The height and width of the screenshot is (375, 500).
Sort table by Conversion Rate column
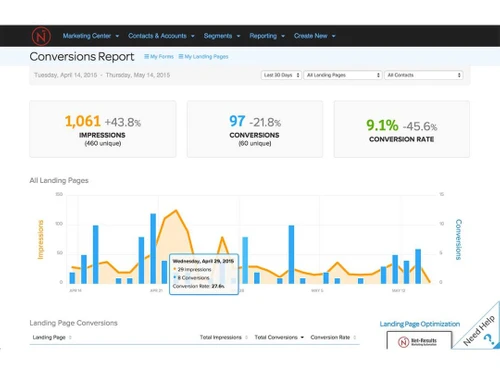(330, 337)
